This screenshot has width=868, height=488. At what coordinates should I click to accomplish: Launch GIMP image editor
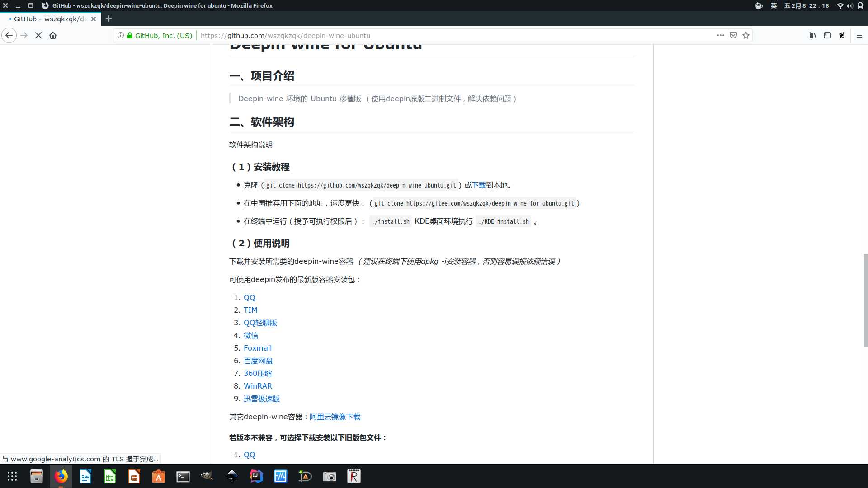208,476
